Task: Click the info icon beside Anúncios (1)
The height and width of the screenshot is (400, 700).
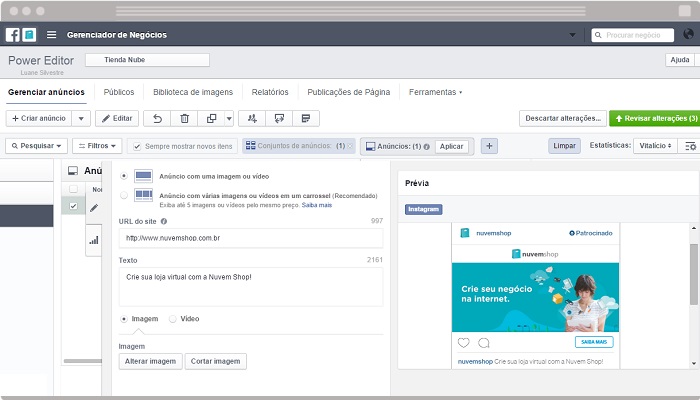Action: pyautogui.click(x=426, y=146)
